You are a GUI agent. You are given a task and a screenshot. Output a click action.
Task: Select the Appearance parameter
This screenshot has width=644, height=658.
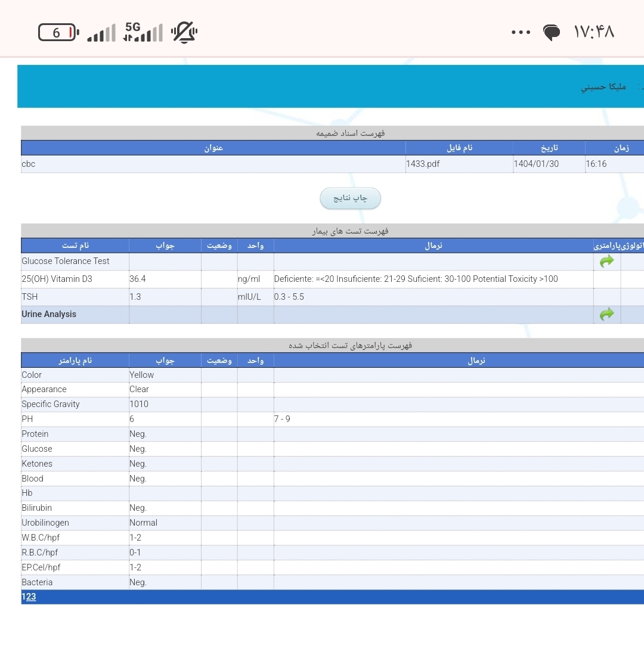pyautogui.click(x=44, y=389)
